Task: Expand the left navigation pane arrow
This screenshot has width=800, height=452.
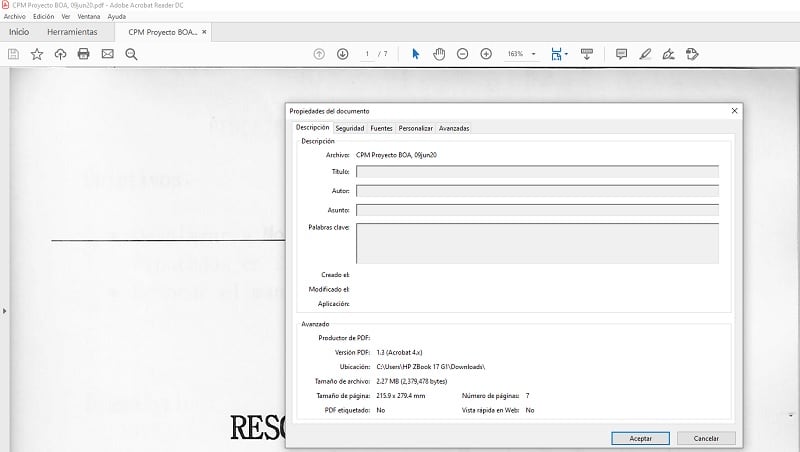Action: 4,311
